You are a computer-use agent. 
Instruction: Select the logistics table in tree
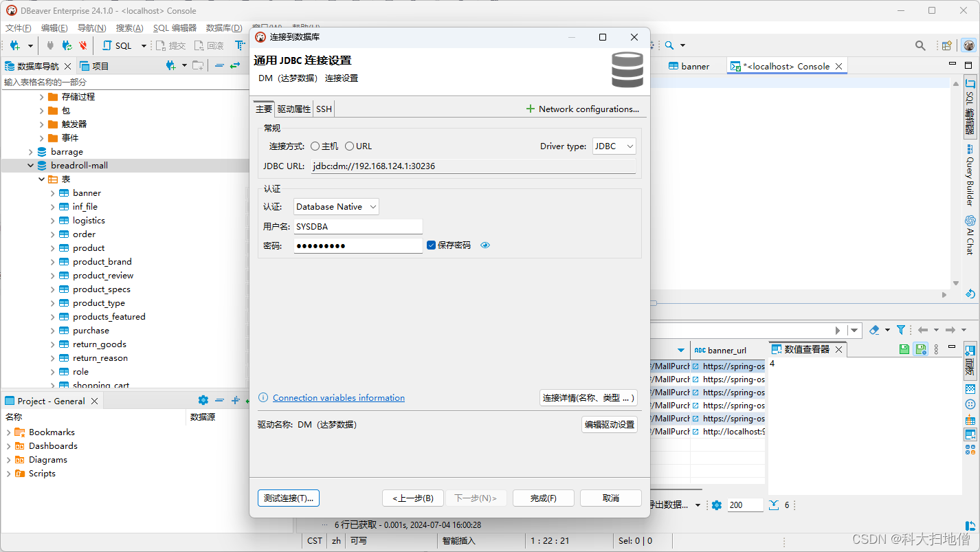89,221
